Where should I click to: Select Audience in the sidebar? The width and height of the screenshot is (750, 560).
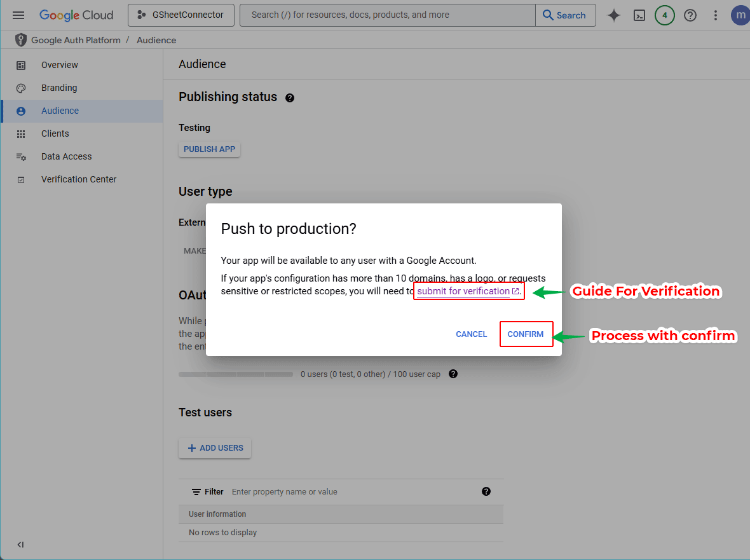pyautogui.click(x=81, y=111)
